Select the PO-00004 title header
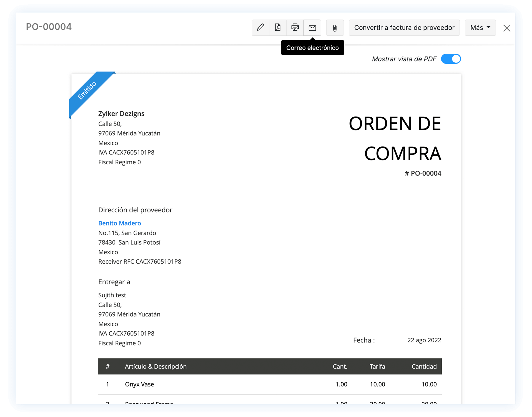This screenshot has width=532, height=417. tap(48, 27)
